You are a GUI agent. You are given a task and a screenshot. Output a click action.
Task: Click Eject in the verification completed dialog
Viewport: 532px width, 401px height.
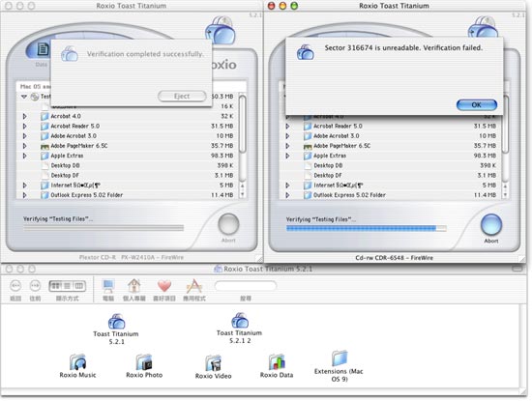pyautogui.click(x=182, y=97)
